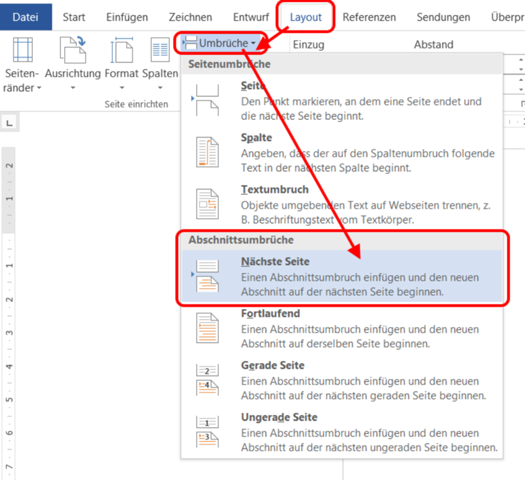Screen dimensions: 525x480
Task: Open the Umbrüche dropdown
Action: pyautogui.click(x=221, y=43)
